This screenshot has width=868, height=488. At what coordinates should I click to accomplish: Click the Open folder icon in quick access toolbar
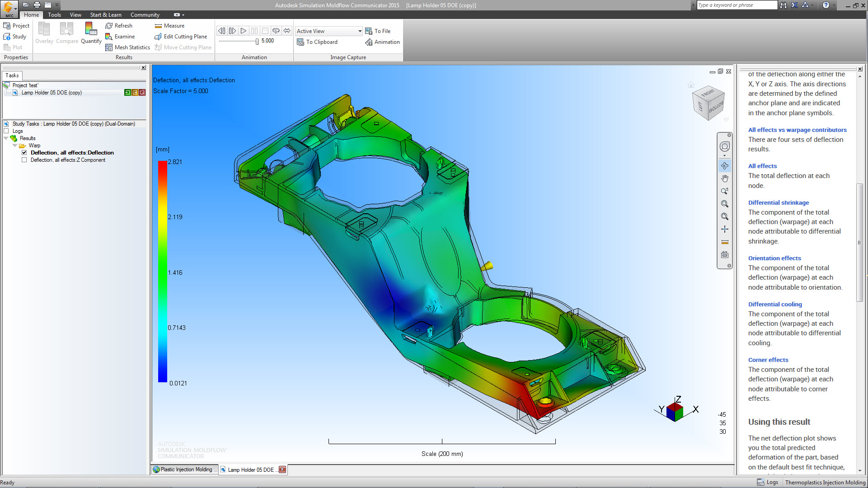tap(26, 5)
